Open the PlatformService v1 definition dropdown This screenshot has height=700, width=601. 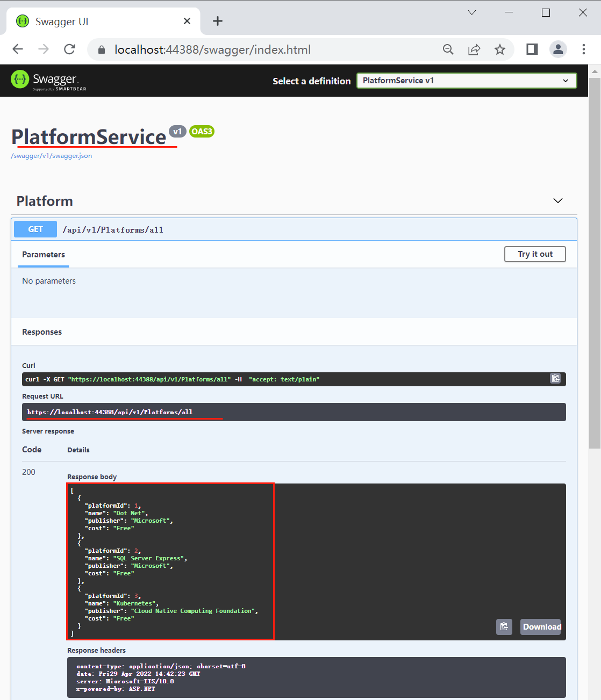pyautogui.click(x=467, y=81)
